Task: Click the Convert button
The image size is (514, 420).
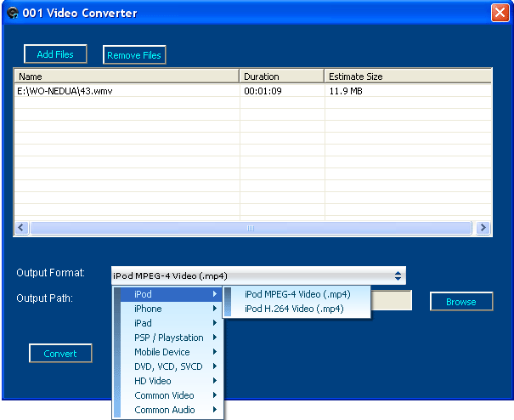Action: [x=60, y=354]
